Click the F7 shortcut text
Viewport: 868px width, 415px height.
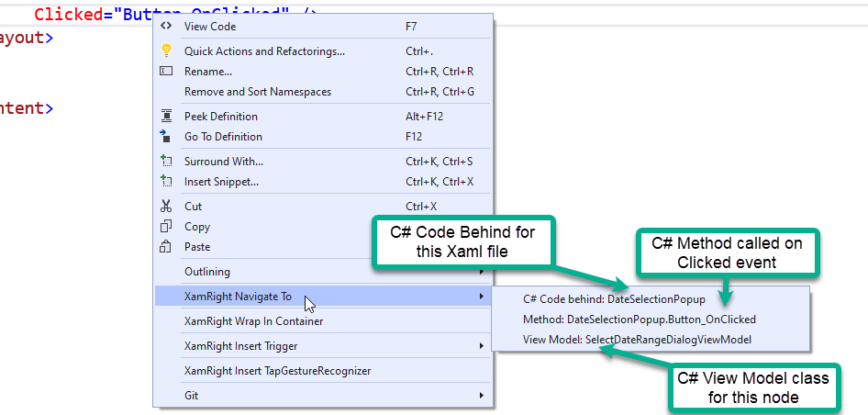click(x=412, y=26)
